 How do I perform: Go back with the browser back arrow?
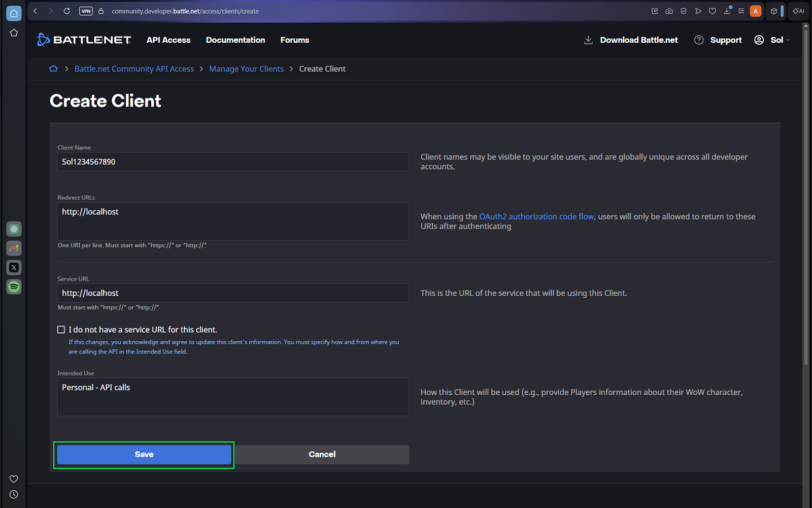click(35, 11)
